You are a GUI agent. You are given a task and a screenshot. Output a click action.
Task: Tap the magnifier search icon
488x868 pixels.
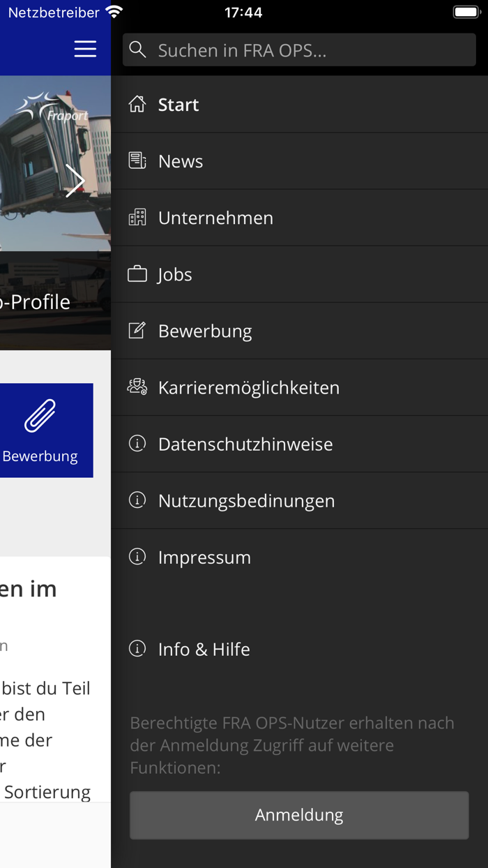tap(137, 49)
